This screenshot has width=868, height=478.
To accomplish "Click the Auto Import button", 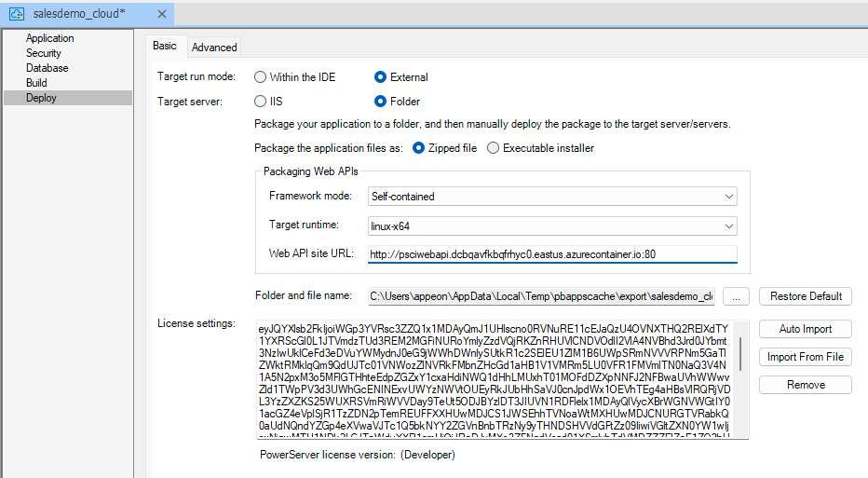I will (806, 329).
